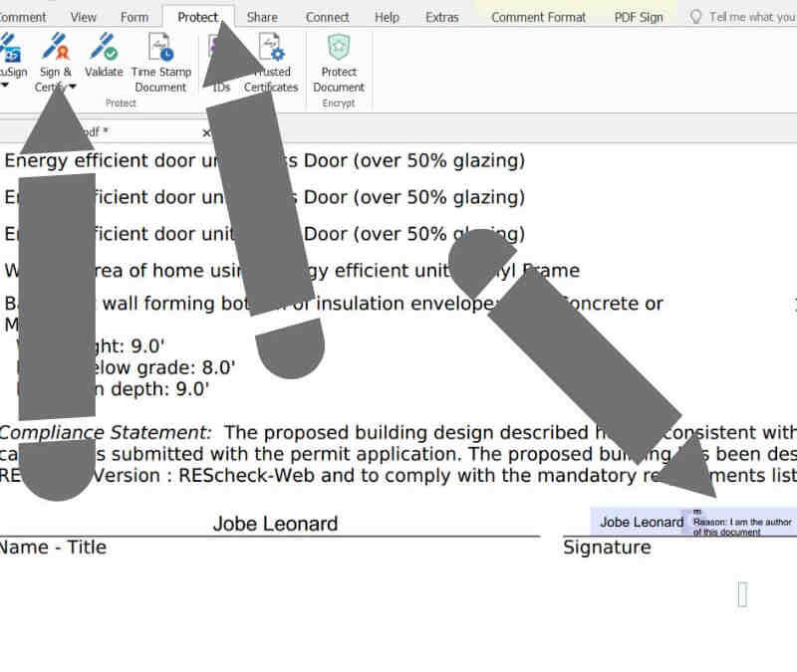Open the Extras ribbon tab
797x672 pixels.
441,17
